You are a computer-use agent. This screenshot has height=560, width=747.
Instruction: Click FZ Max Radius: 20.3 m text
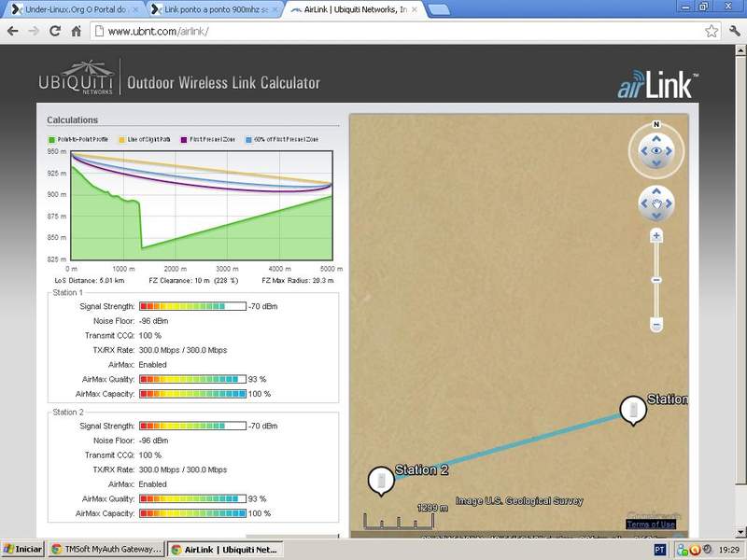298,281
